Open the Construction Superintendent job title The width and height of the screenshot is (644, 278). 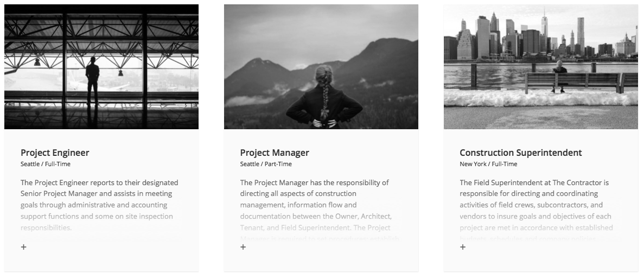point(521,153)
